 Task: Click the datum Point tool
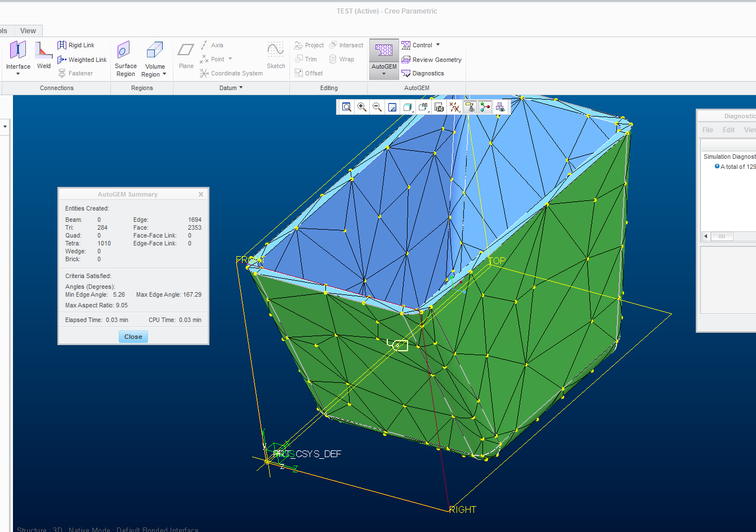(212, 59)
